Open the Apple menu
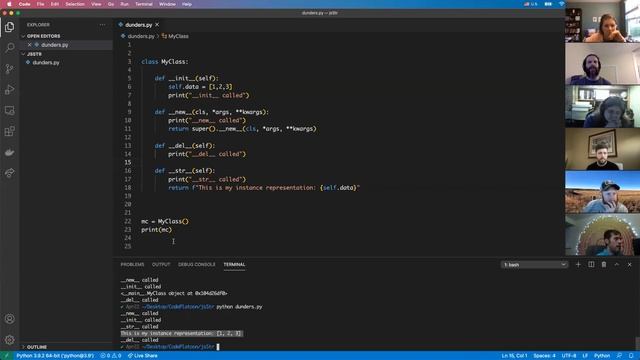 pyautogui.click(x=9, y=4)
